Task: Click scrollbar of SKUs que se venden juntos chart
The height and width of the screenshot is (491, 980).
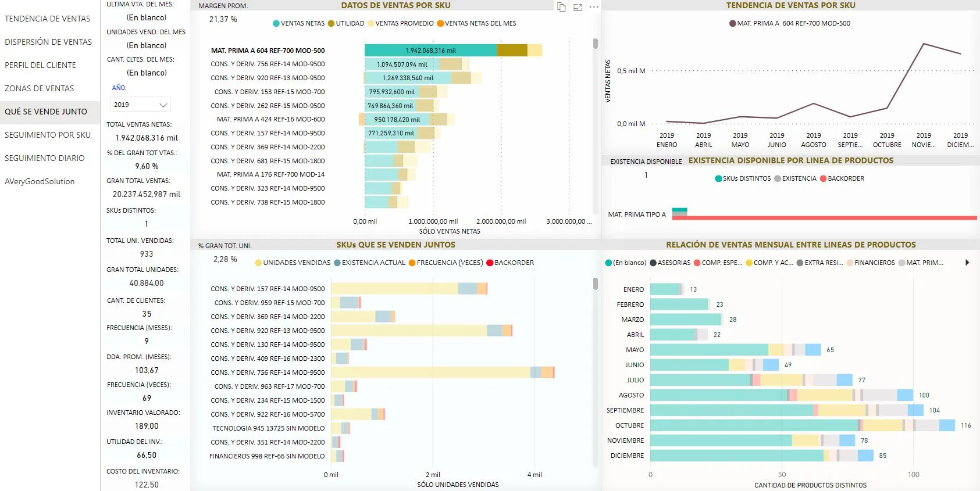Action: tap(595, 284)
